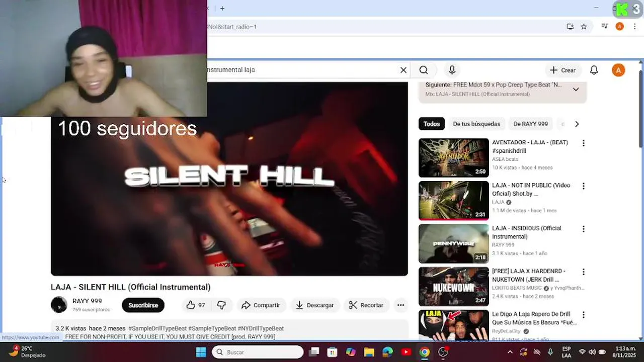The image size is (644, 362).
Task: Open options for Le Digo A Laja video
Action: [x=583, y=315]
